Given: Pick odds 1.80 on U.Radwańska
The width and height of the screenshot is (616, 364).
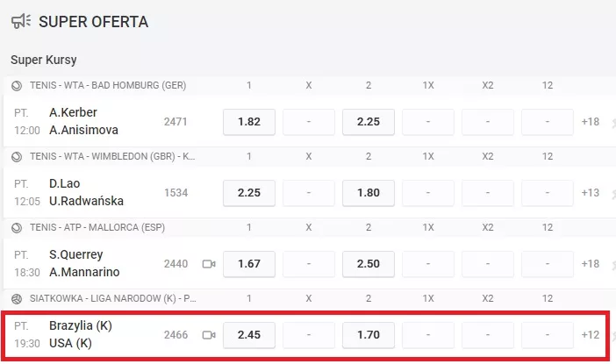Looking at the screenshot, I should click(369, 193).
